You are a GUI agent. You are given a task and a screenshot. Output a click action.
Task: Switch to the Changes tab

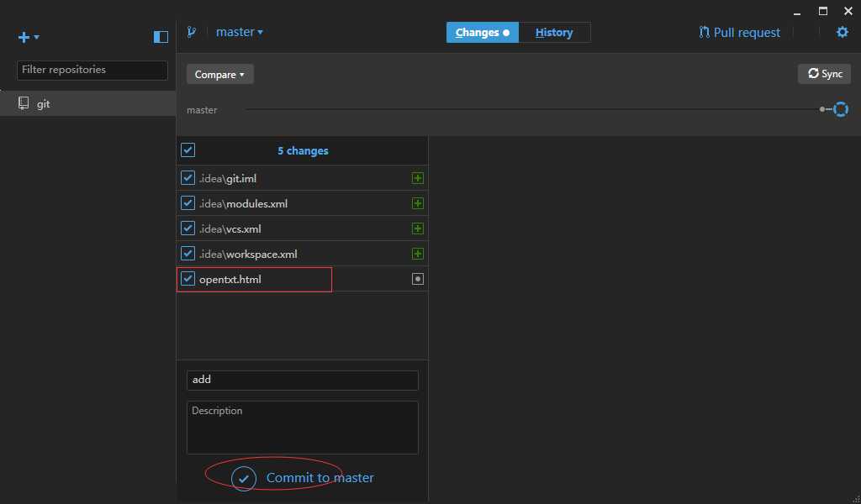482,33
